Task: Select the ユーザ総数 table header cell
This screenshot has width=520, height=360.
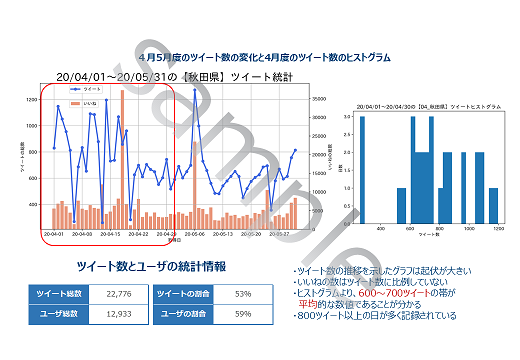Action: pyautogui.click(x=59, y=314)
